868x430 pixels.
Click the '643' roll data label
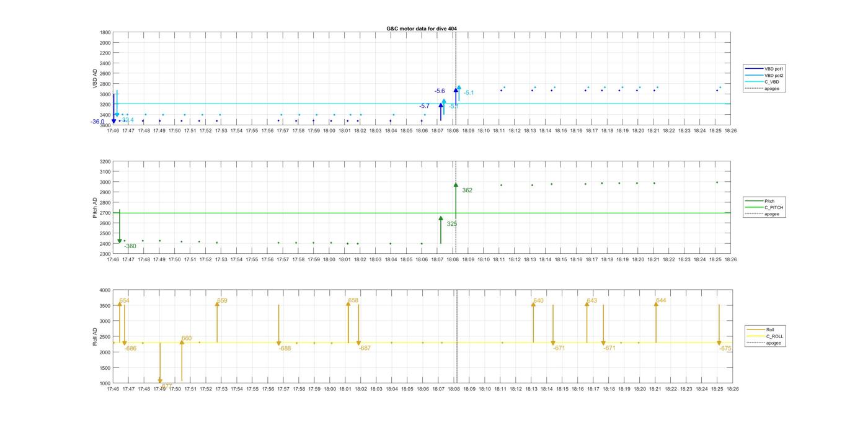coord(592,301)
